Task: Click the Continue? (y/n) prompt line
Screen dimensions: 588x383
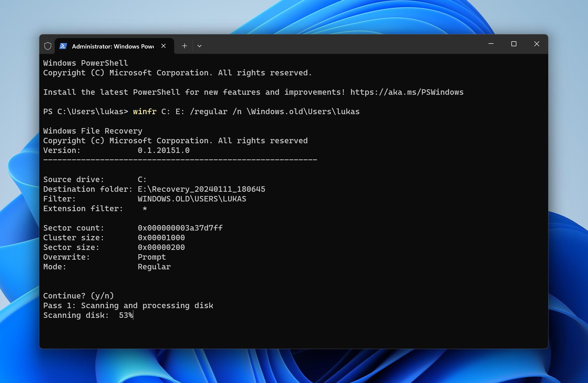Action: pyautogui.click(x=78, y=296)
